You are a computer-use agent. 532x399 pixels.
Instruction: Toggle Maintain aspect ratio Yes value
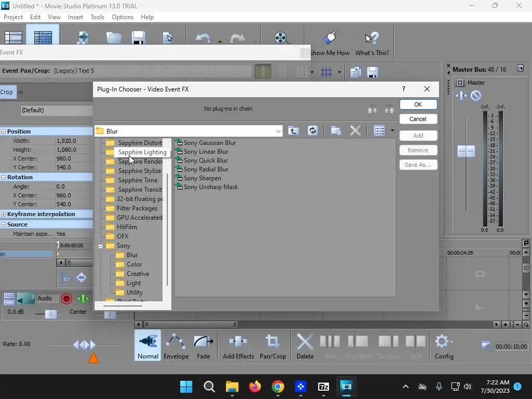(x=61, y=234)
